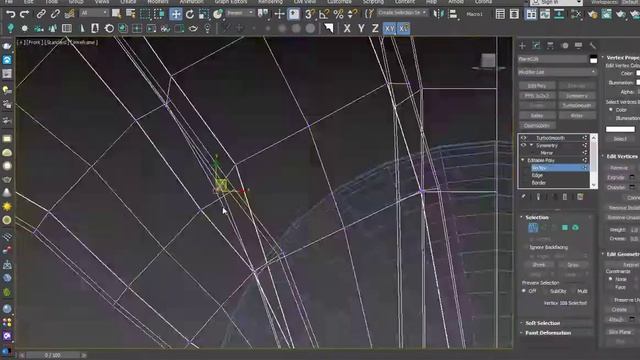
Task: Toggle Turbosmooth modifier visibility eye
Action: coord(524,138)
